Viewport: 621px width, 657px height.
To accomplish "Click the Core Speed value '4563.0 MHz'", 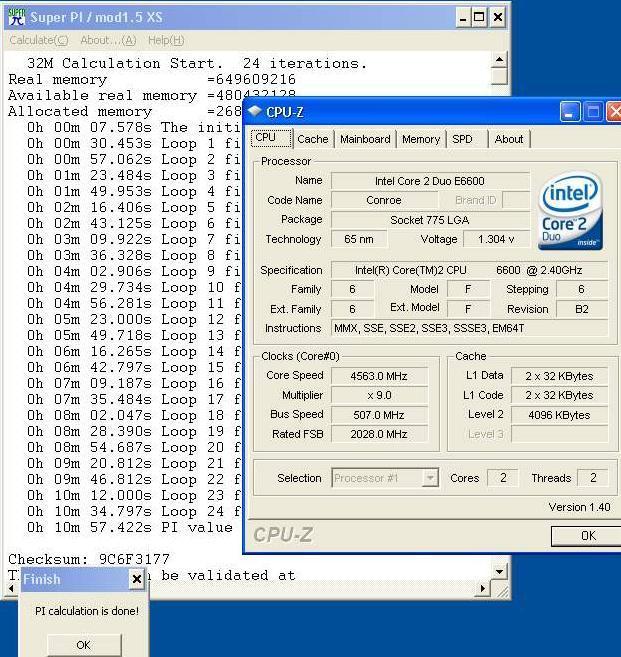I will [379, 376].
